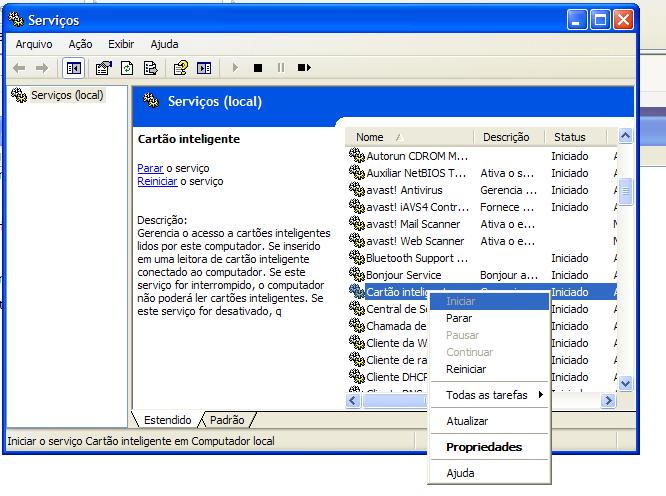The width and height of the screenshot is (666, 496).
Task: Switch to the Padrão tab
Action: tap(228, 420)
